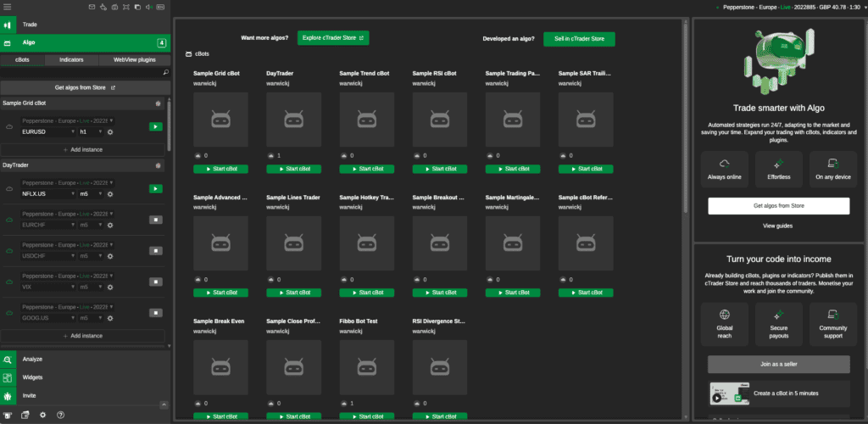Viewport: 868px width, 424px height.
Task: Open settings gear for NFLX.US instance
Action: point(110,194)
